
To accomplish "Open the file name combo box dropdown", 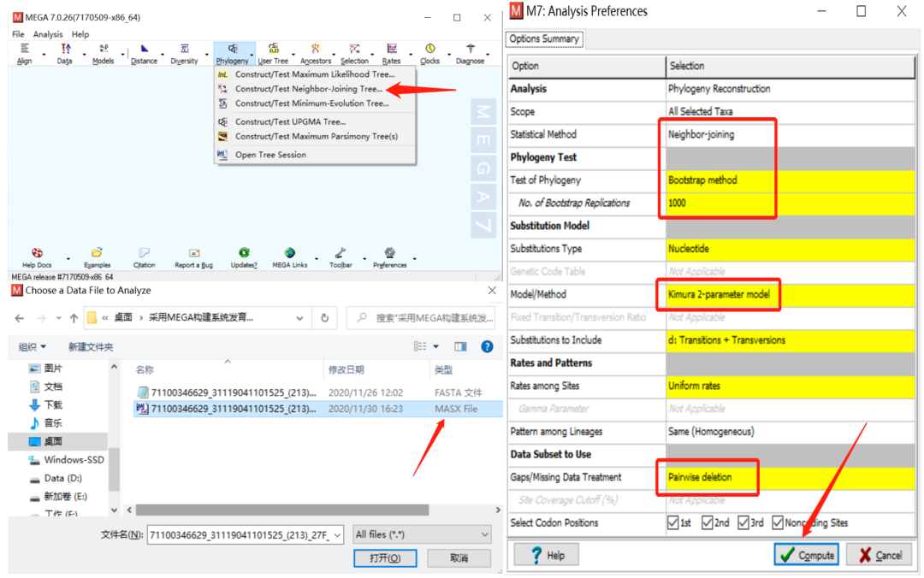I will pyautogui.click(x=337, y=535).
